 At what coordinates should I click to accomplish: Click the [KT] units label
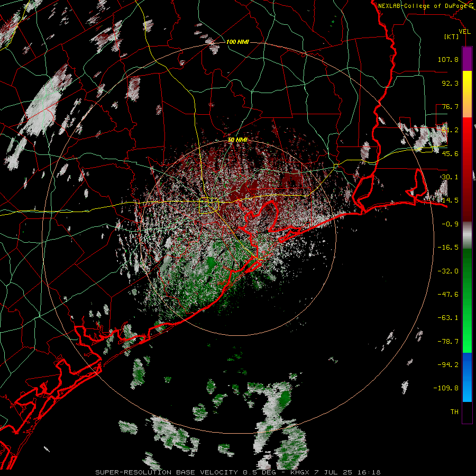pyautogui.click(x=451, y=36)
